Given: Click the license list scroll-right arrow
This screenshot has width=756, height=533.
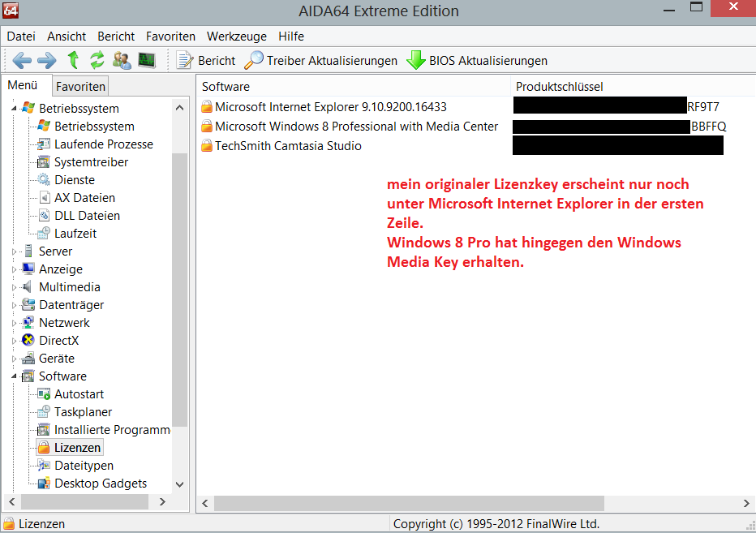Looking at the screenshot, I should click(746, 503).
